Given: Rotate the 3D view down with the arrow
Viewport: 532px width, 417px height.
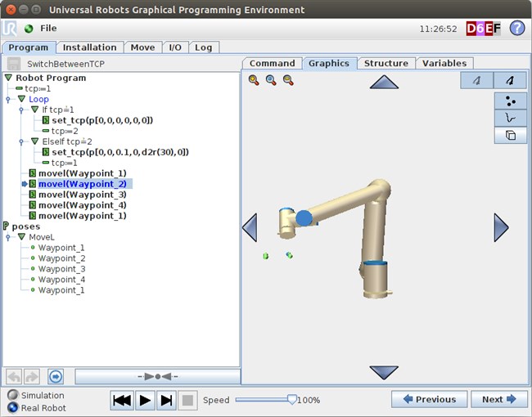Looking at the screenshot, I should [x=384, y=373].
